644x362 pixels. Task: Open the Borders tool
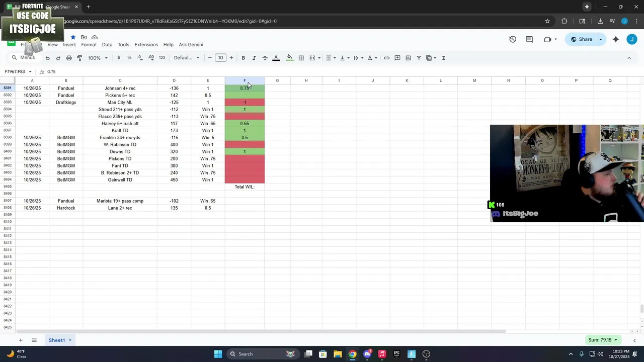pos(301,58)
